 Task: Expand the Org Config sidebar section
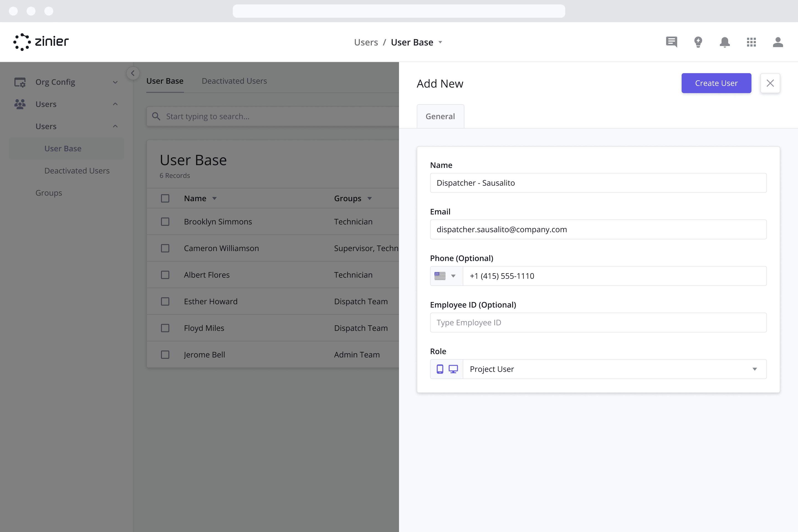pos(115,82)
